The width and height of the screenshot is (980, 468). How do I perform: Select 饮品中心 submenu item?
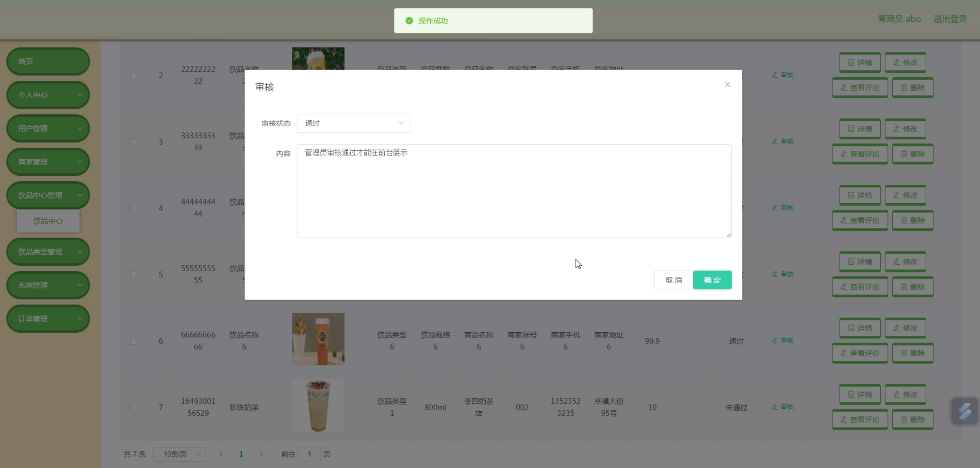point(48,221)
